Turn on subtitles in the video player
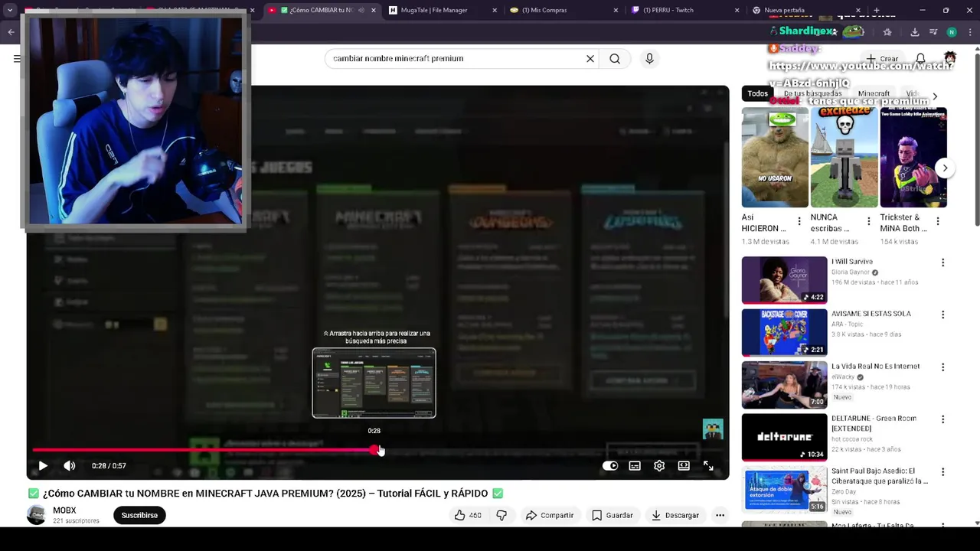 (635, 465)
